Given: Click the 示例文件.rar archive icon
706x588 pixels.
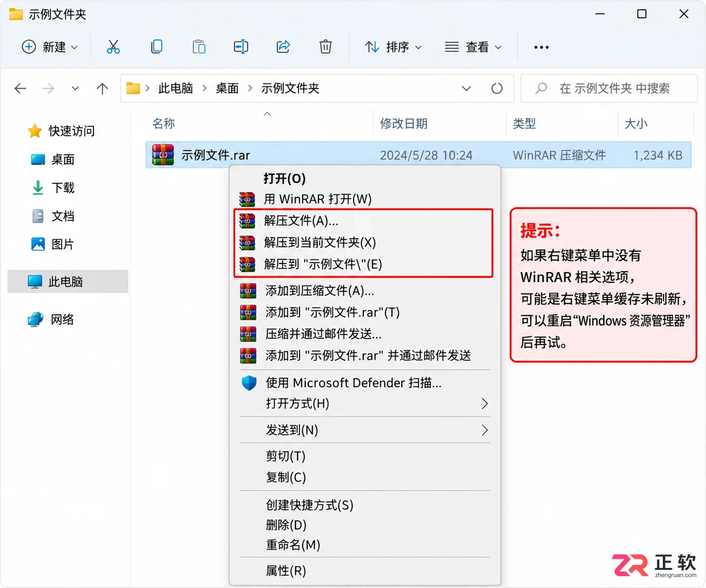Looking at the screenshot, I should tap(163, 155).
